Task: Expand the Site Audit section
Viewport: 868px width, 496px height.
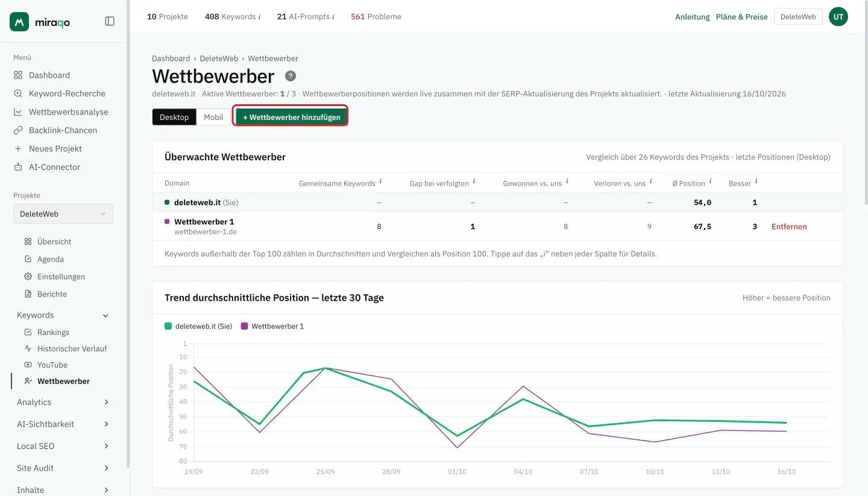Action: click(63, 468)
